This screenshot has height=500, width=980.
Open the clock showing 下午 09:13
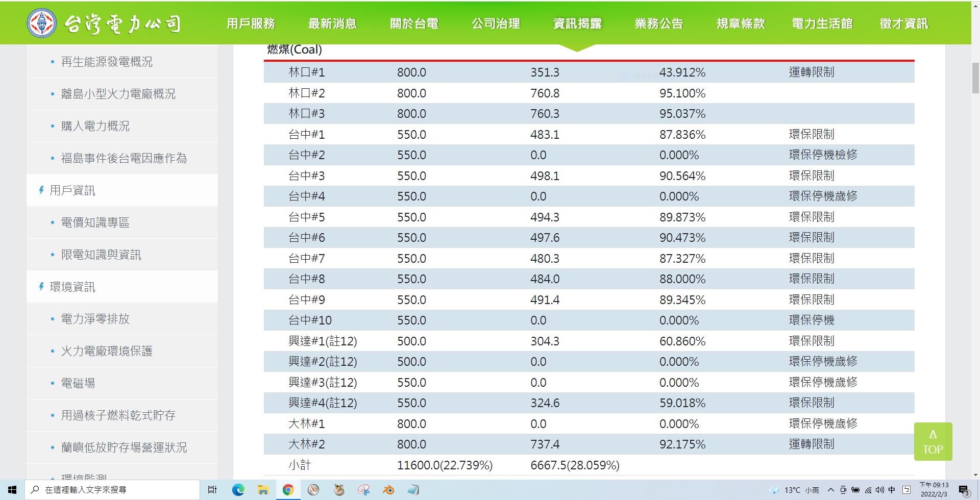click(x=934, y=490)
